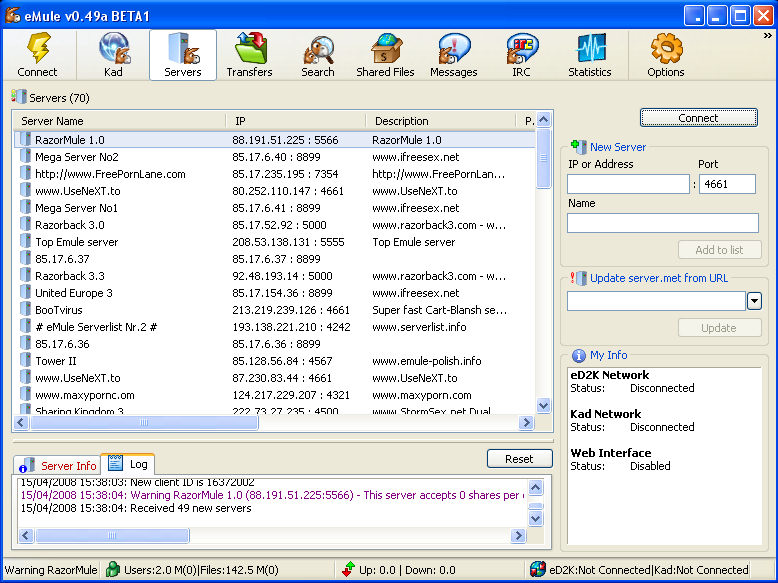The width and height of the screenshot is (778, 583).
Task: Click the server icon beside Razorback 3.0
Action: tap(25, 224)
